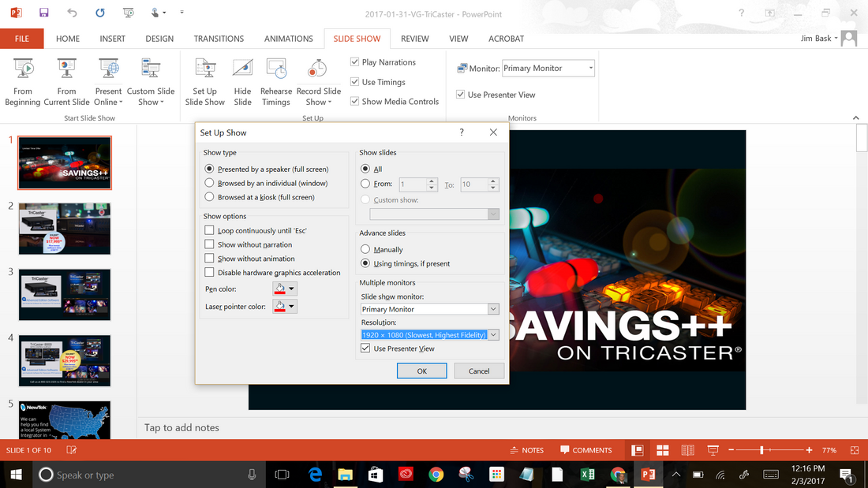Viewport: 868px width, 488px height.
Task: Open the Pen color picker
Action: [x=293, y=288]
